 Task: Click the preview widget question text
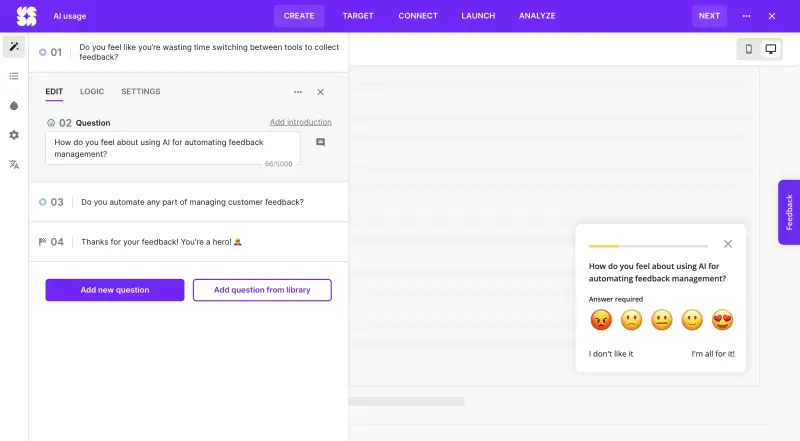657,272
